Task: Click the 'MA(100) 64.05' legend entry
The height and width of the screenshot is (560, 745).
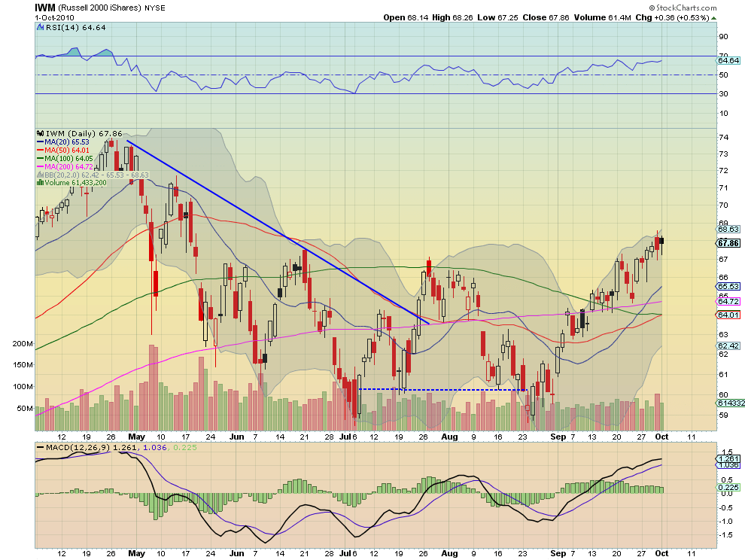Action: 69,159
